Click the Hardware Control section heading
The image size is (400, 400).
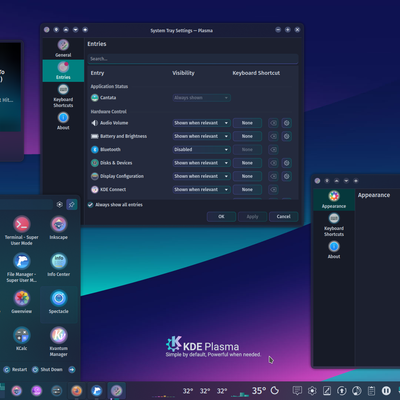(109, 112)
